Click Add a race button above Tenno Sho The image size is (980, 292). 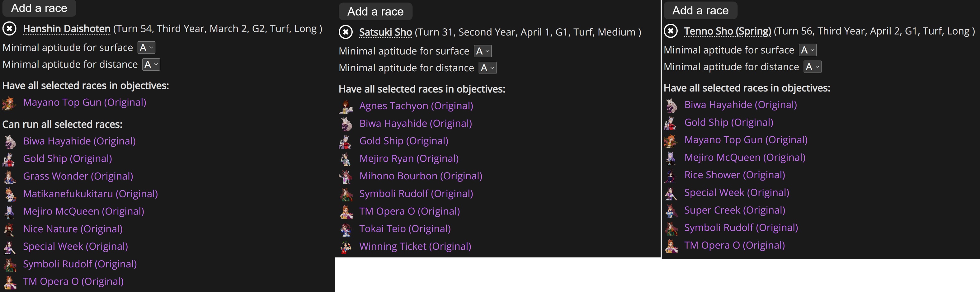tap(700, 10)
